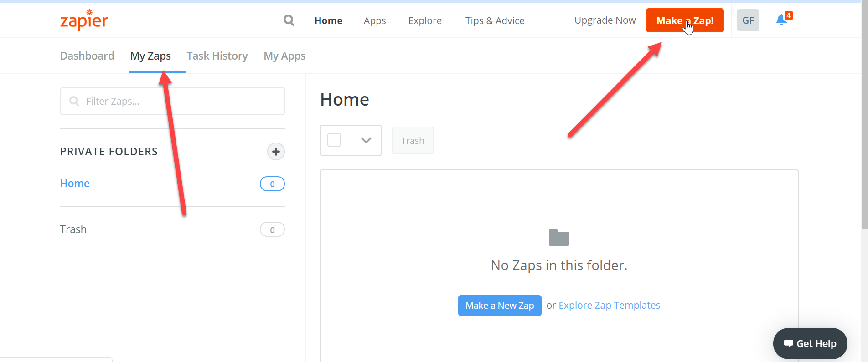
Task: Open the notifications bell
Action: pos(781,20)
